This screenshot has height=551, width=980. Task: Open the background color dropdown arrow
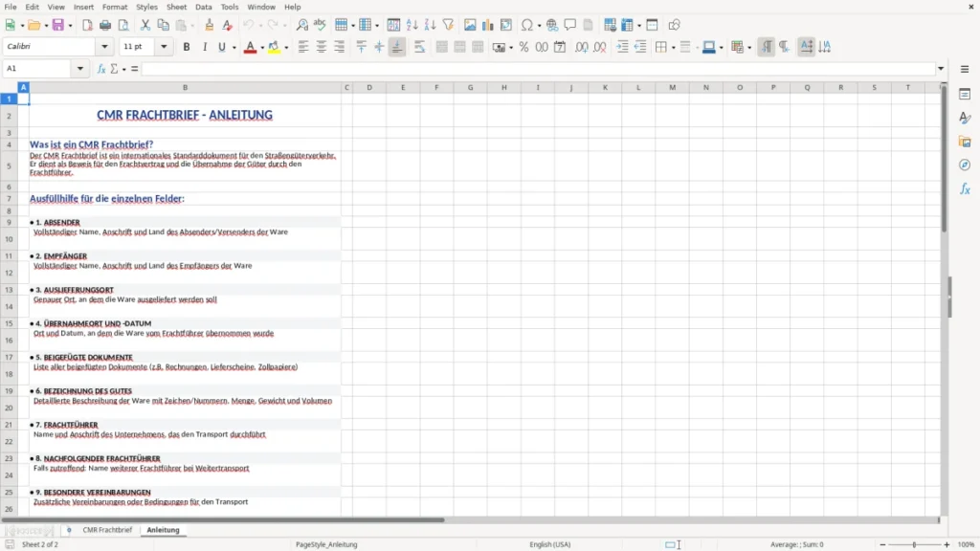286,48
